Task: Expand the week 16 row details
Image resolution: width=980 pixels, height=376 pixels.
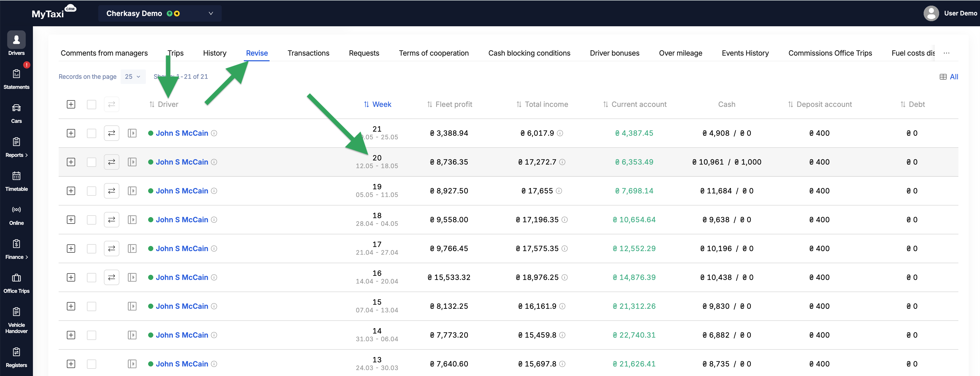Action: click(x=71, y=278)
